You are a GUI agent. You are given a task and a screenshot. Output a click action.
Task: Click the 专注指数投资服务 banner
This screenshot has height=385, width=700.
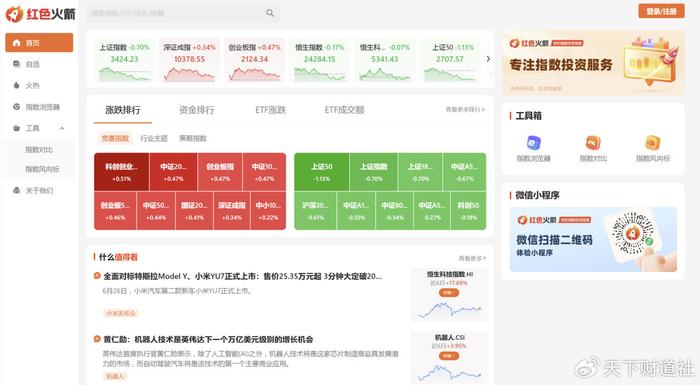point(593,63)
